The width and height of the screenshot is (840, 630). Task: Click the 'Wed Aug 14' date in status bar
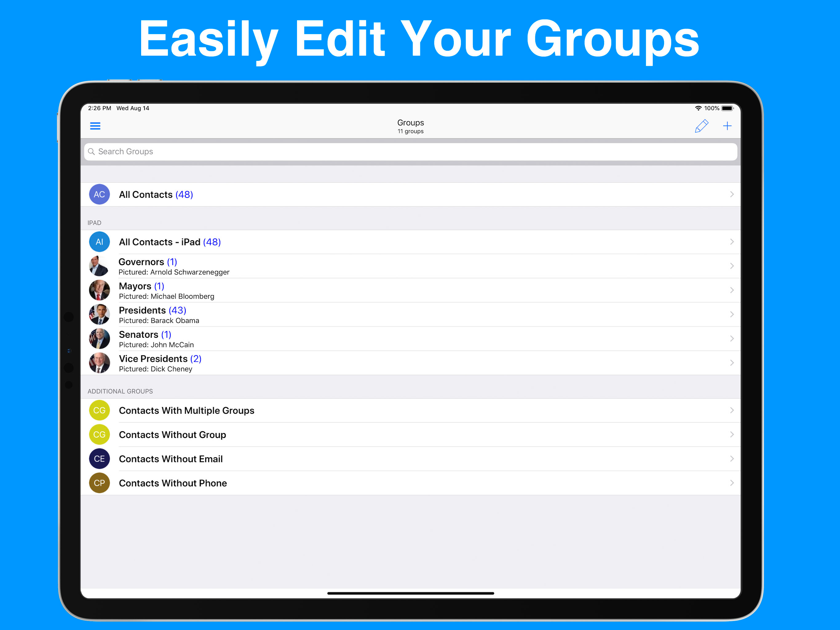pyautogui.click(x=133, y=108)
